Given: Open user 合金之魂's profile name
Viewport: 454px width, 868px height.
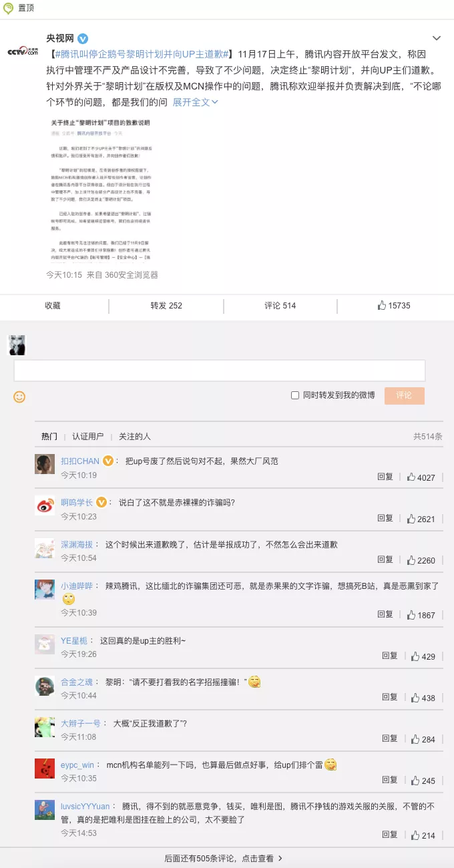Looking at the screenshot, I should pyautogui.click(x=77, y=682).
